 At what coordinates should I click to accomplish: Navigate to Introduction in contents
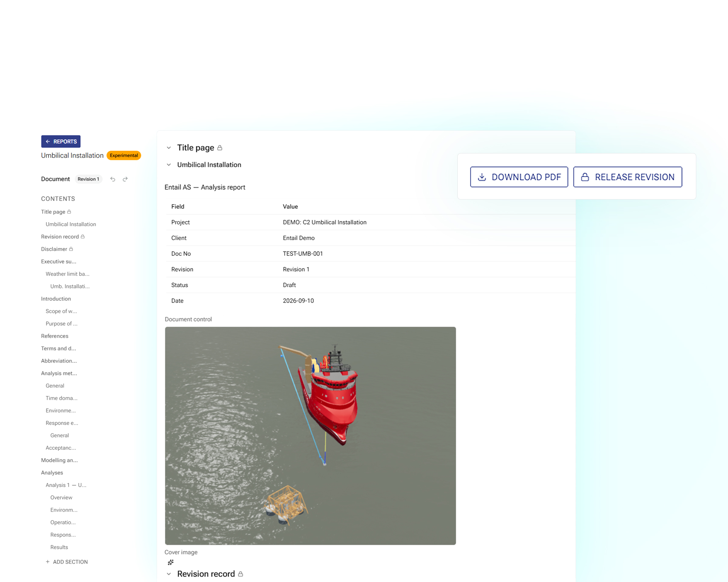click(x=56, y=299)
